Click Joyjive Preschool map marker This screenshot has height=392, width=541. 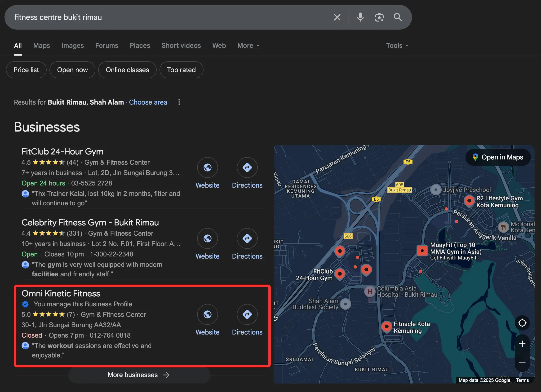tap(435, 190)
